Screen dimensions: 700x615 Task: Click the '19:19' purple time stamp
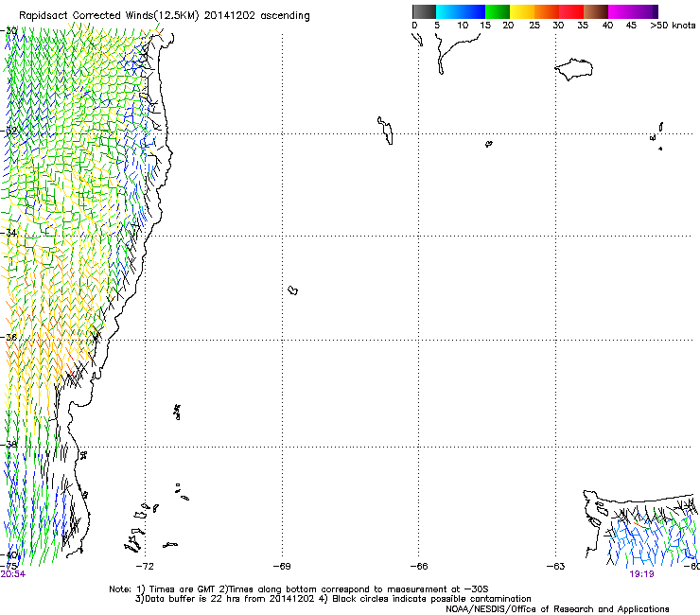pos(642,574)
